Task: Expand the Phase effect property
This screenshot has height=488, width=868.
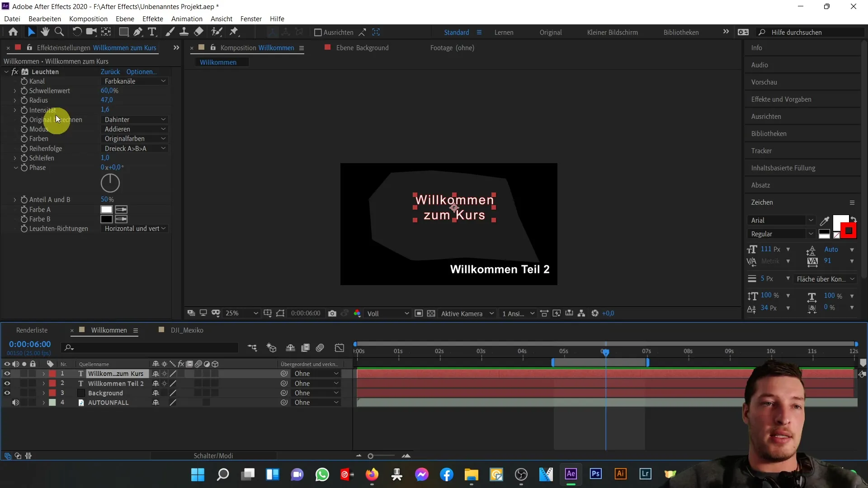Action: click(x=15, y=168)
